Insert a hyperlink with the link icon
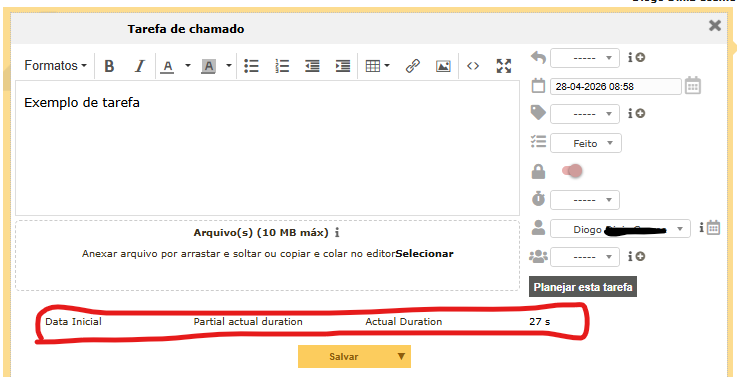The height and width of the screenshot is (377, 737). [412, 66]
